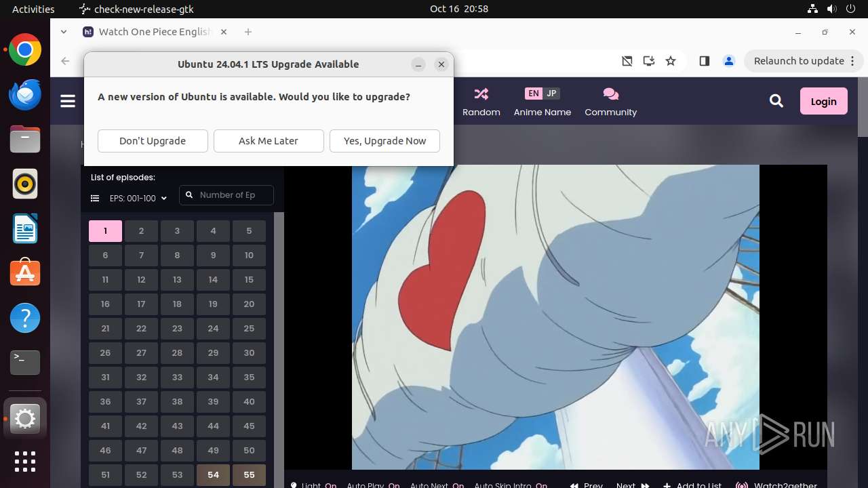Open the Community chat icon
This screenshot has width=868, height=488.
[610, 94]
